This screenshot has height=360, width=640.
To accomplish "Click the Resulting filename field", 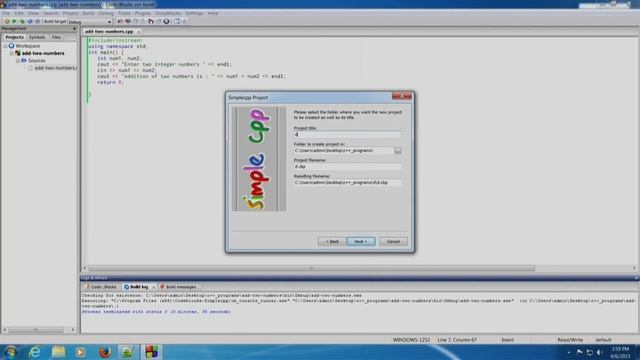I will pos(347,182).
